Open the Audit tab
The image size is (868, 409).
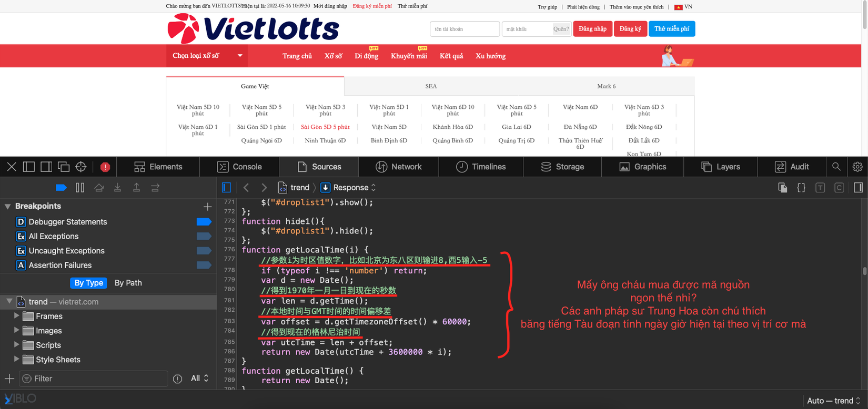(x=792, y=167)
